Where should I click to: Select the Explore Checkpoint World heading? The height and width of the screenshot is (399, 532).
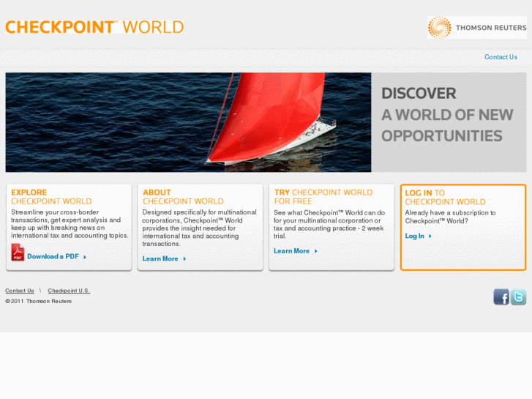[51, 197]
